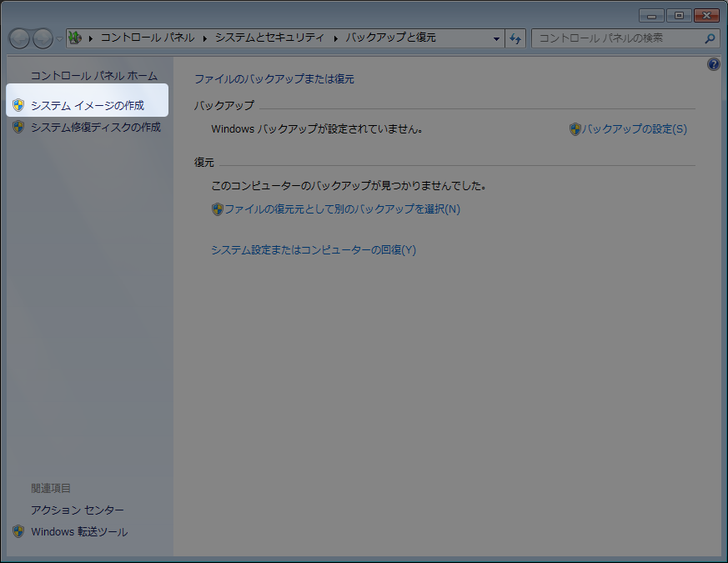Click the このコンピューターのバックアップが見つかりませんでした text
Image resolution: width=728 pixels, height=563 pixels.
pyautogui.click(x=349, y=186)
